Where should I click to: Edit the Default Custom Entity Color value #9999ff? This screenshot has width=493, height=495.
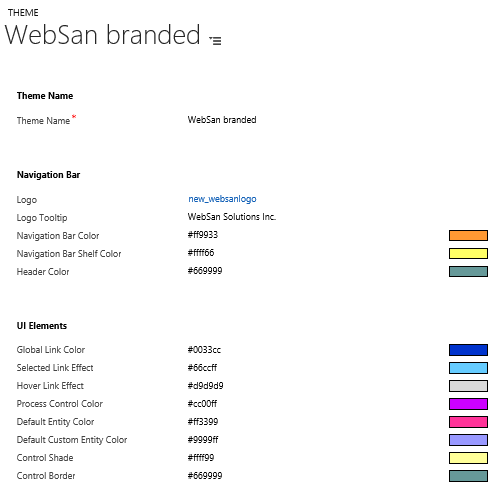[203, 440]
